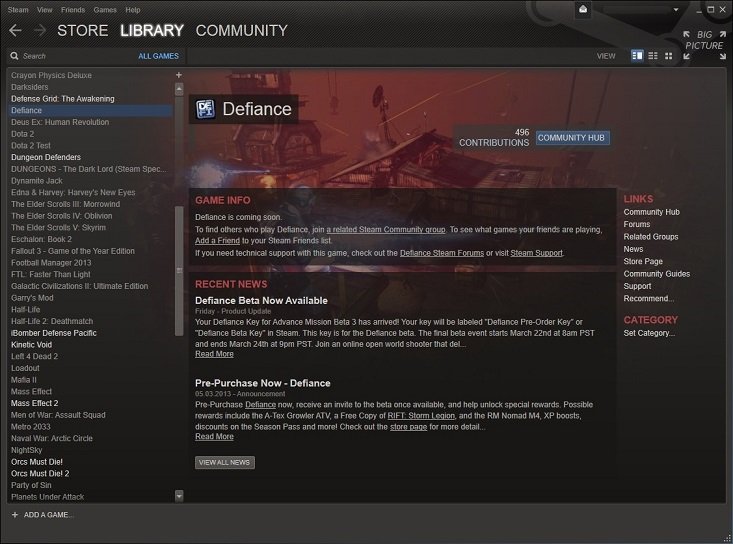
Task: Open Community Hub in Links sidebar
Action: tap(652, 212)
